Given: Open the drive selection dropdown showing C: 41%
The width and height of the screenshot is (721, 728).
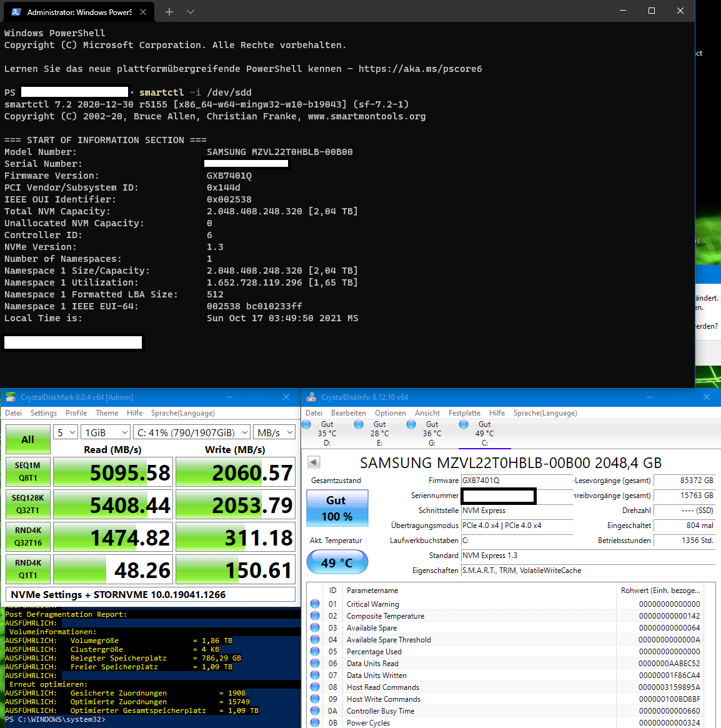Looking at the screenshot, I should point(192,432).
